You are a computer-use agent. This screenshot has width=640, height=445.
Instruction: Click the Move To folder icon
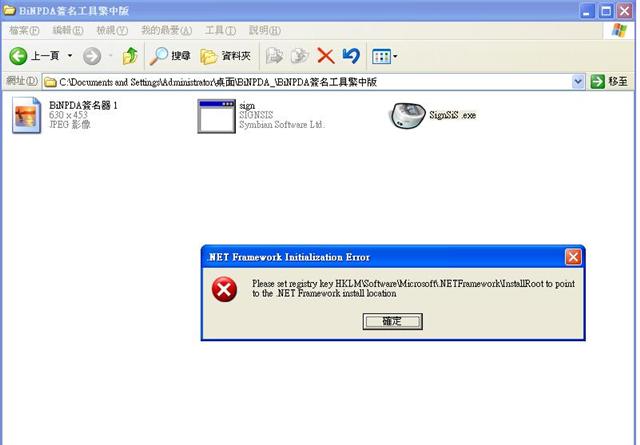point(274,56)
